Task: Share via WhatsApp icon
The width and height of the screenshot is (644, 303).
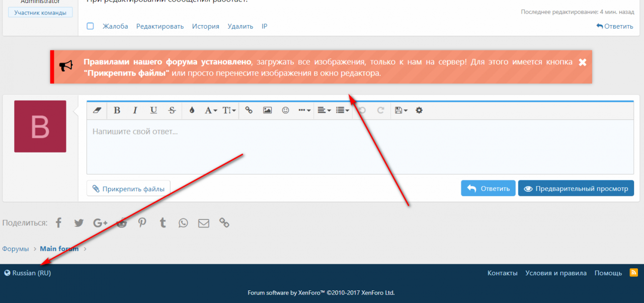Action: tap(183, 223)
